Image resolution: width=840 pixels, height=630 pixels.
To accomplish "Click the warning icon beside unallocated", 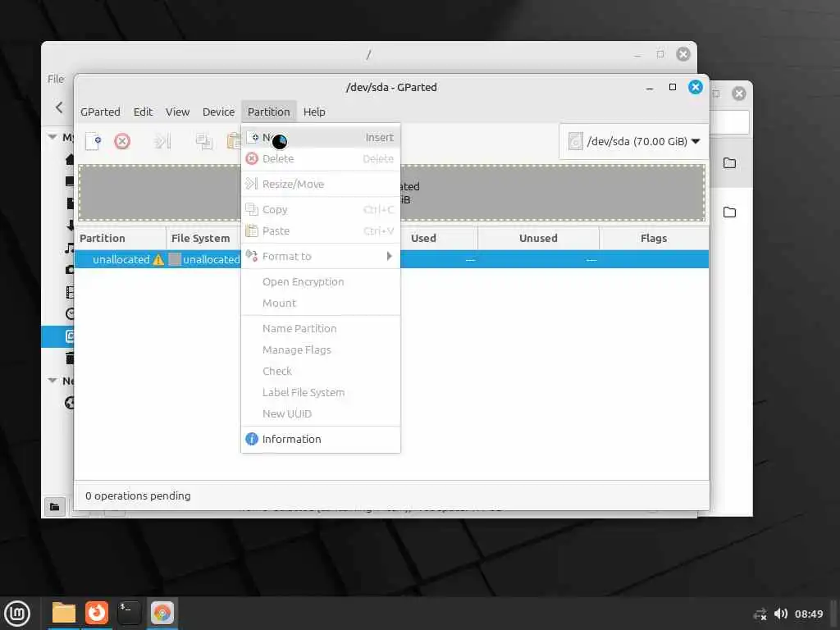I will pos(158,260).
